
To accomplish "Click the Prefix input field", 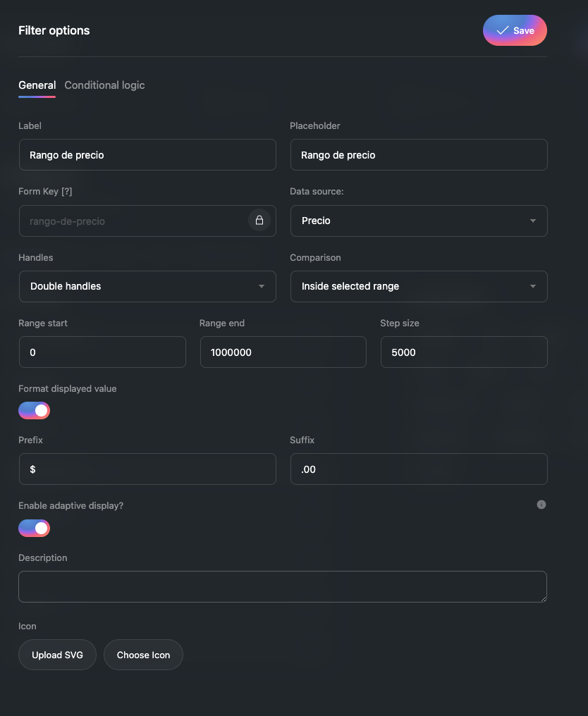I will click(x=147, y=469).
